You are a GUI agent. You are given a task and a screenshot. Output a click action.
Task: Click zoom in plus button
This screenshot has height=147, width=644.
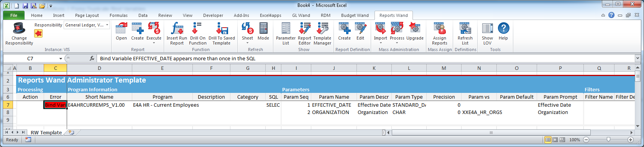pyautogui.click(x=631, y=140)
